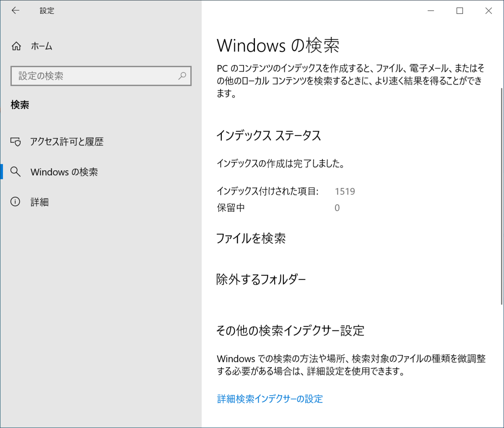Click the Windows の検索 magnifier icon
The width and height of the screenshot is (504, 428).
click(x=16, y=172)
